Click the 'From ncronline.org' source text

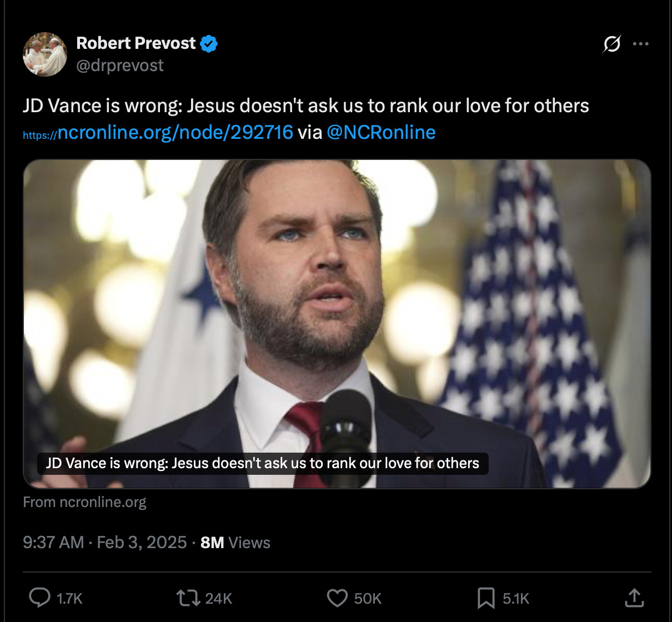[x=84, y=502]
